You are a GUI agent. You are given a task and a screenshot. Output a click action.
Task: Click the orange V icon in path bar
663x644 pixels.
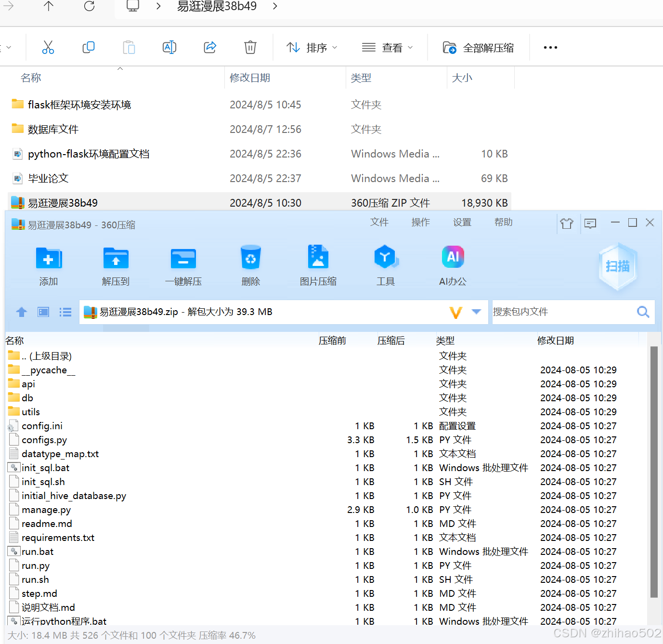pos(455,312)
